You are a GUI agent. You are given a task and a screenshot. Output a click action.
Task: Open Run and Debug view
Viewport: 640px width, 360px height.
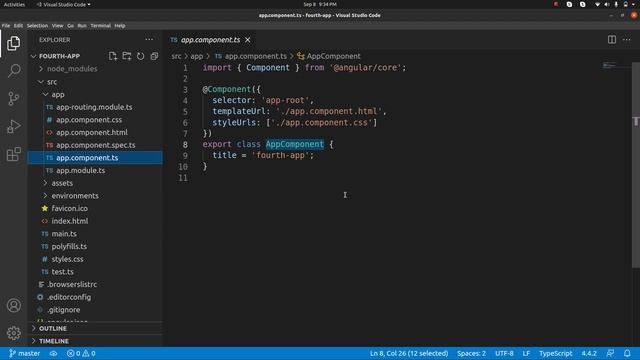tap(13, 127)
